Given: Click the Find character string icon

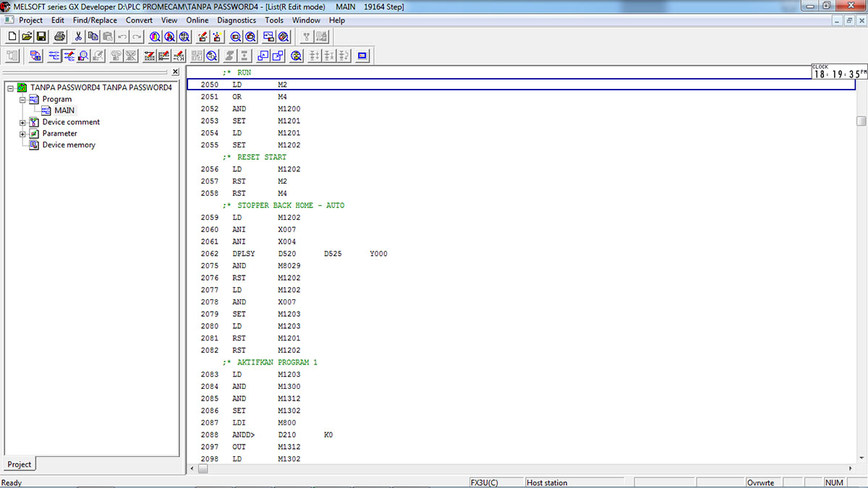Looking at the screenshot, I should 184,36.
